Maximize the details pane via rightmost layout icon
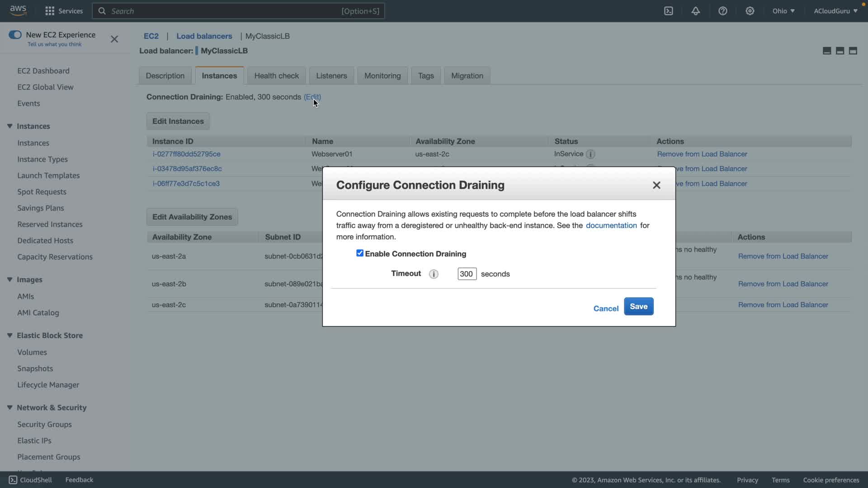The width and height of the screenshot is (868, 488). (853, 51)
